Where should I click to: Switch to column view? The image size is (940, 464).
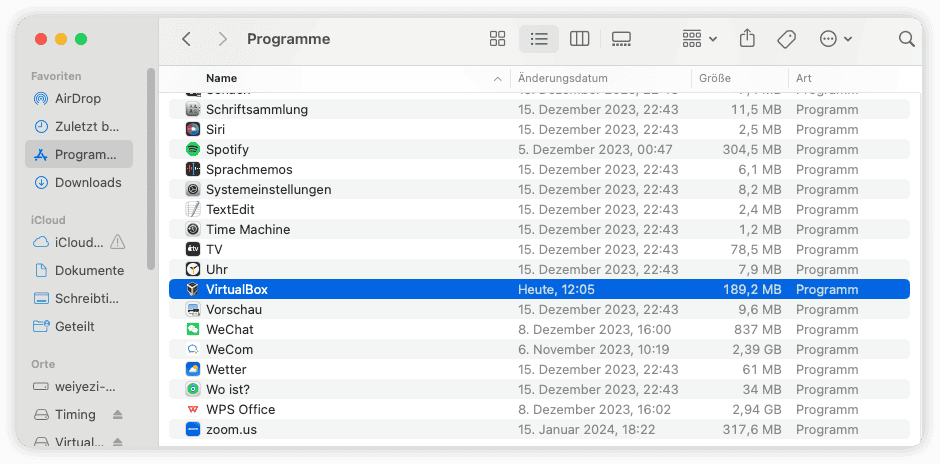(x=580, y=39)
